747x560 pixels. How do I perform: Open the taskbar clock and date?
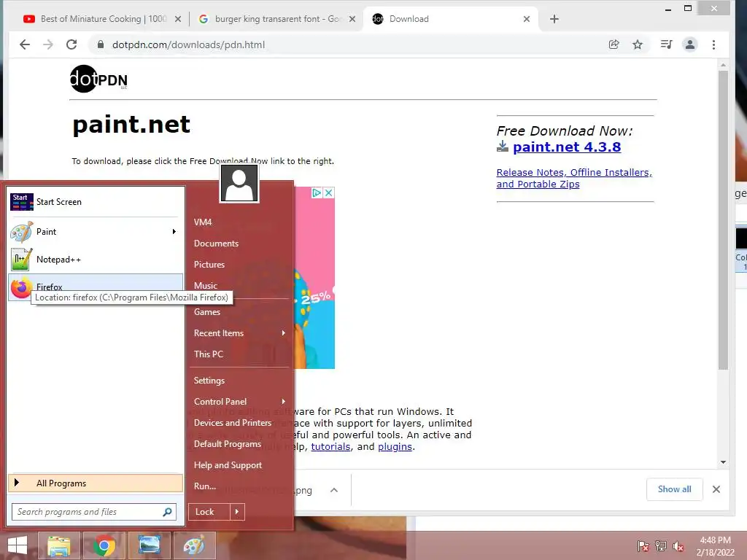coord(715,546)
